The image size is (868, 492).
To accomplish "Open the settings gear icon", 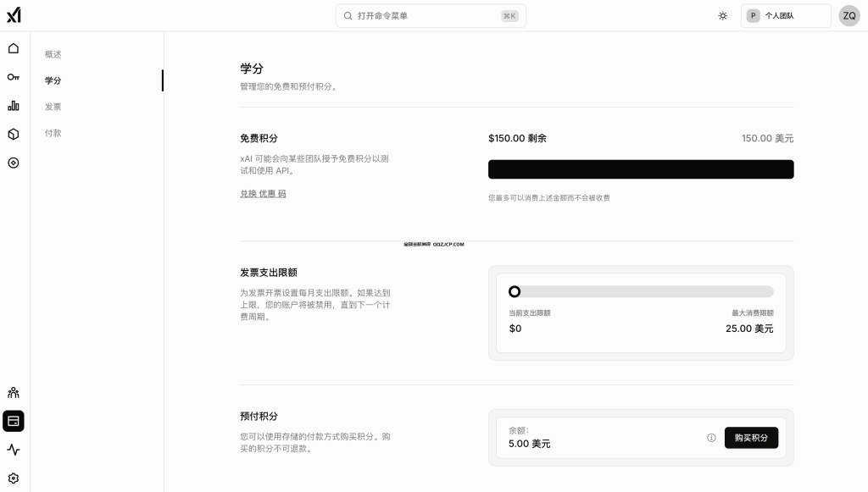I will [x=13, y=476].
